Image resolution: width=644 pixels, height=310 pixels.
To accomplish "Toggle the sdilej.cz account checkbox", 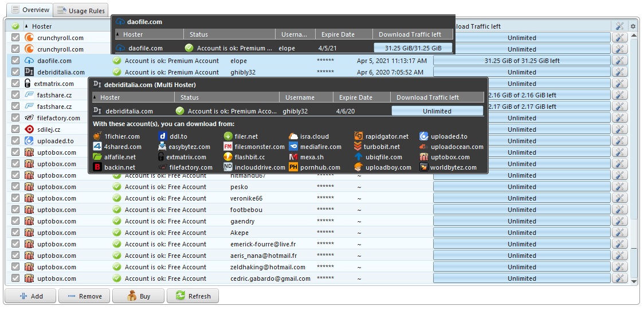I will pyautogui.click(x=15, y=130).
